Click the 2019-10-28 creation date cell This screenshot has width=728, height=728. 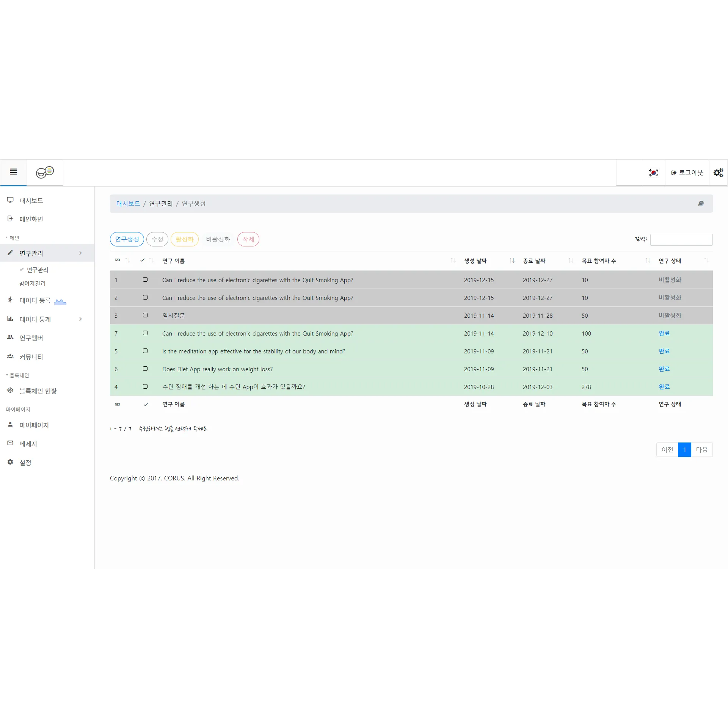pyautogui.click(x=479, y=387)
